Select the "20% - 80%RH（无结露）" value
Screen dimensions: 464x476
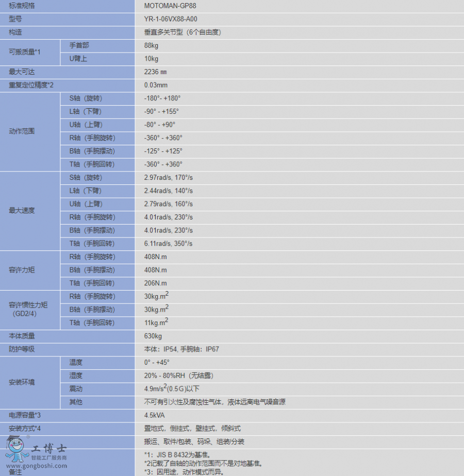click(179, 376)
